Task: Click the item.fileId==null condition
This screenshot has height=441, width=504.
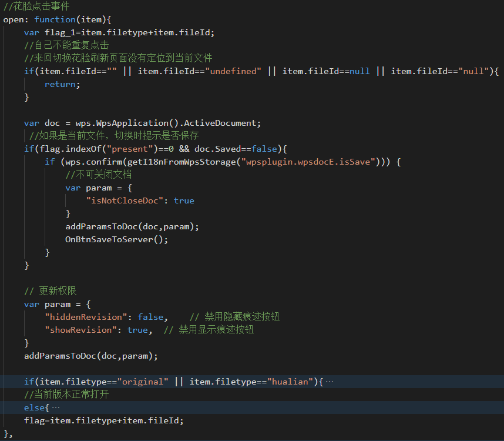Action: [x=326, y=71]
